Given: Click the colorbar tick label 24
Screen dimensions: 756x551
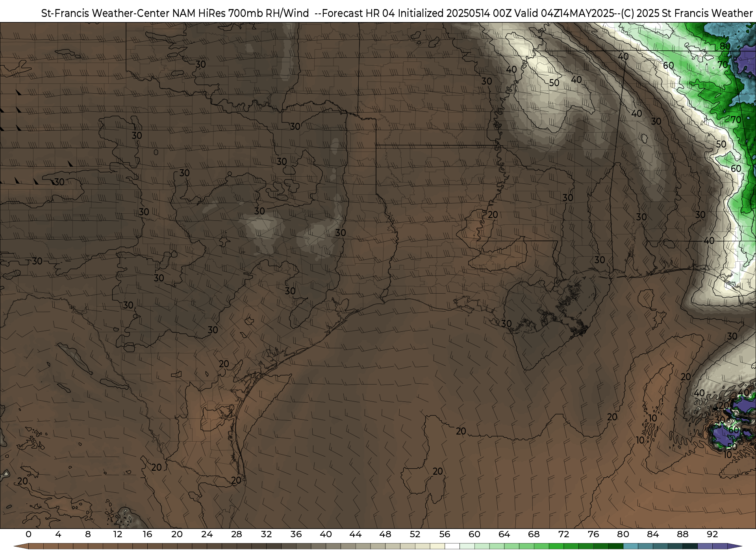Looking at the screenshot, I should (x=207, y=534).
